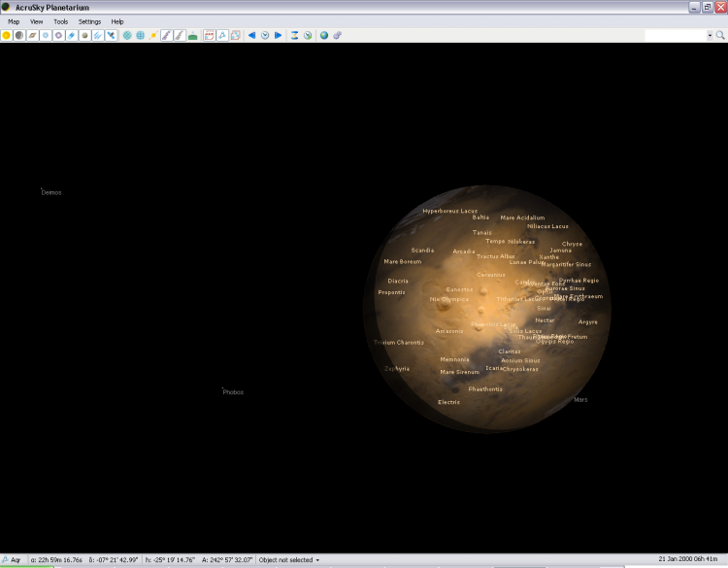Toggle meteor showers icon

coord(97,35)
